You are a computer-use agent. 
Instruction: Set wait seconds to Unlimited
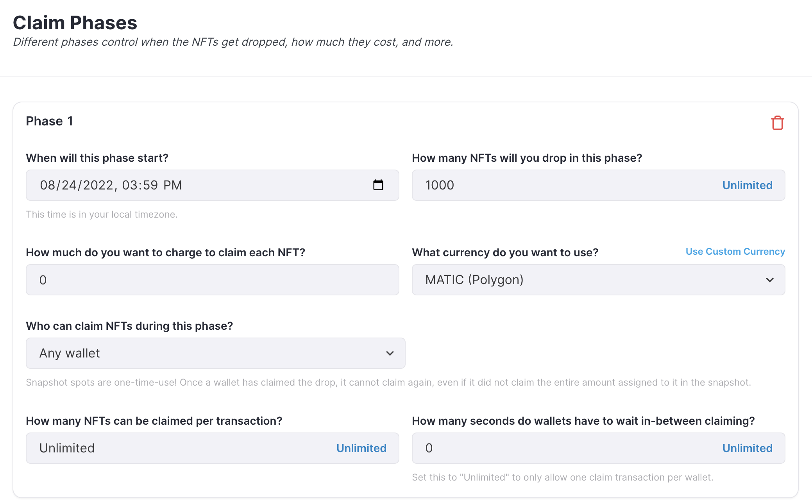(x=747, y=448)
